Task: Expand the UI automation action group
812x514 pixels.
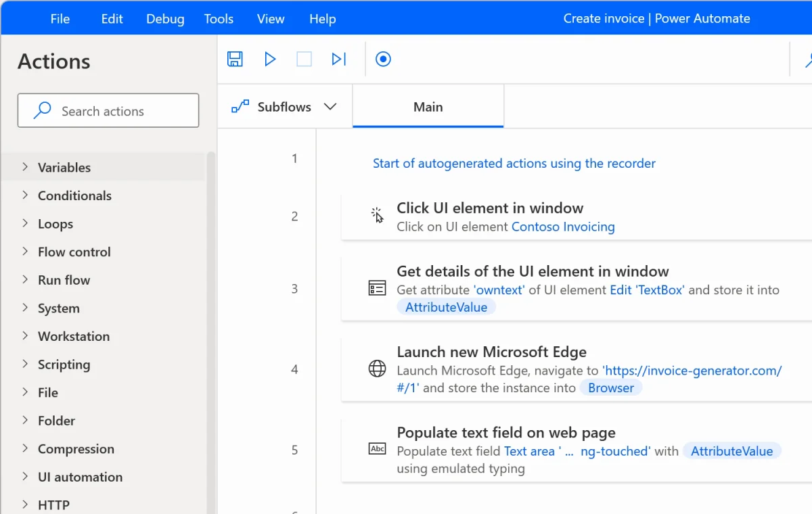Action: (25, 476)
